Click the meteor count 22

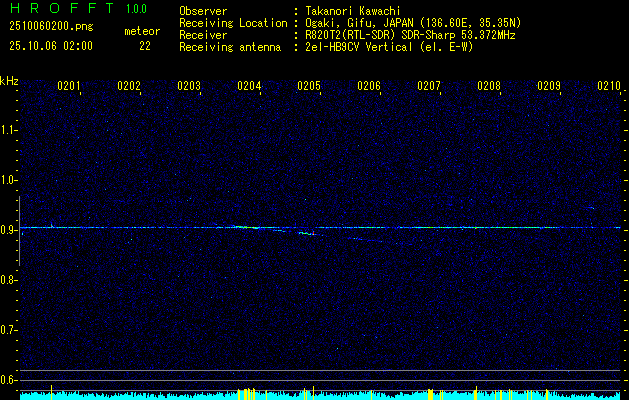145,46
